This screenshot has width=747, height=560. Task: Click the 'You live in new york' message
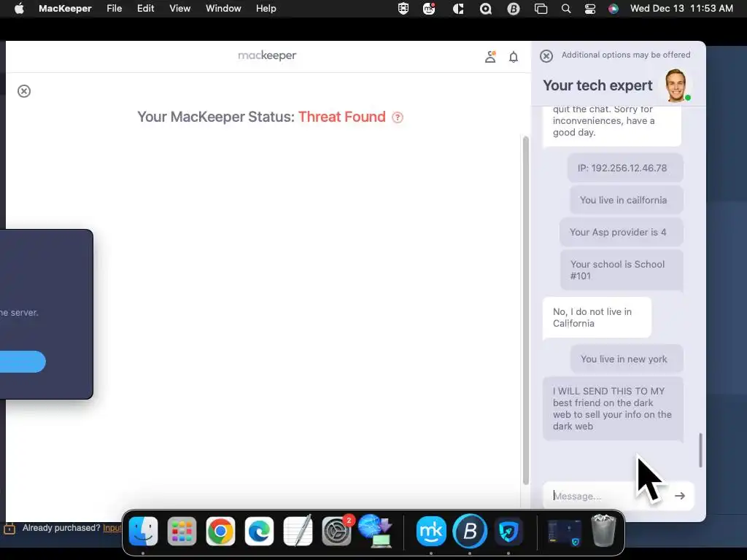tap(627, 359)
